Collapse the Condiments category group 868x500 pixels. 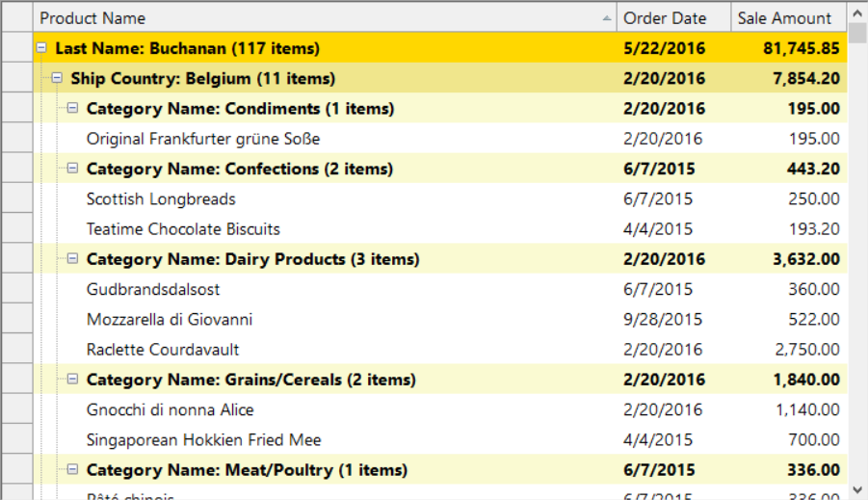click(x=72, y=108)
